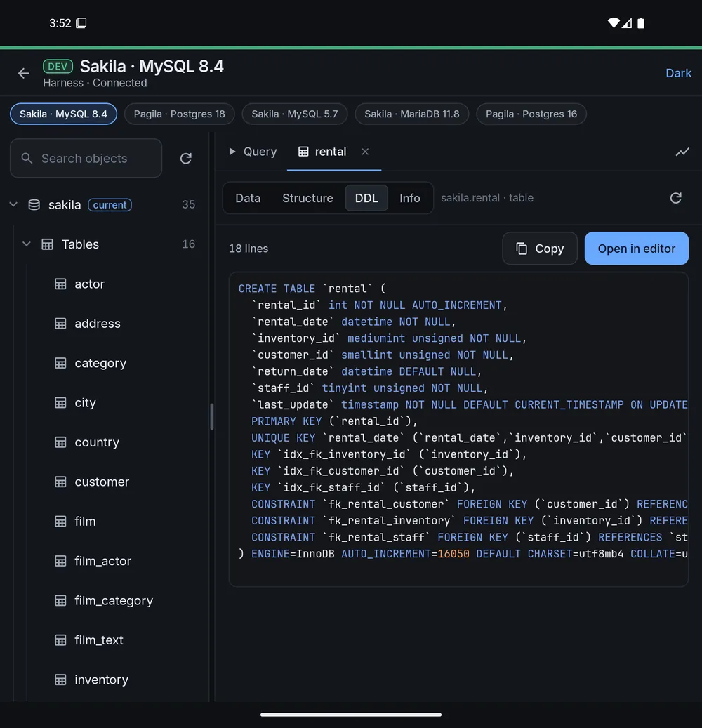
Task: Click the category table icon
Action: tap(60, 363)
